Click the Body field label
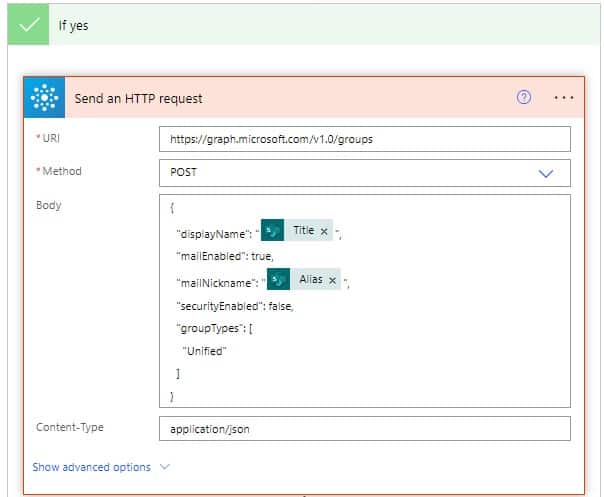 point(49,205)
